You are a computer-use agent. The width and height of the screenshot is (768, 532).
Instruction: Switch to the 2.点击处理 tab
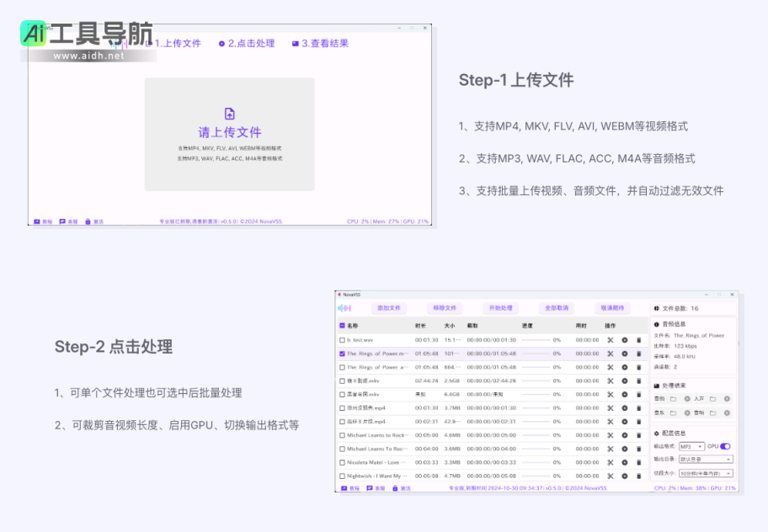[x=247, y=43]
